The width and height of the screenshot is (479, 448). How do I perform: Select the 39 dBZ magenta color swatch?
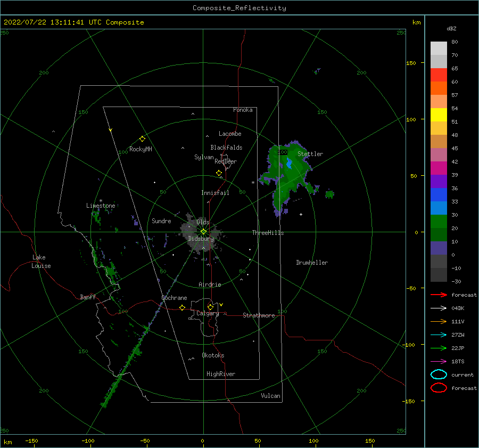[439, 168]
